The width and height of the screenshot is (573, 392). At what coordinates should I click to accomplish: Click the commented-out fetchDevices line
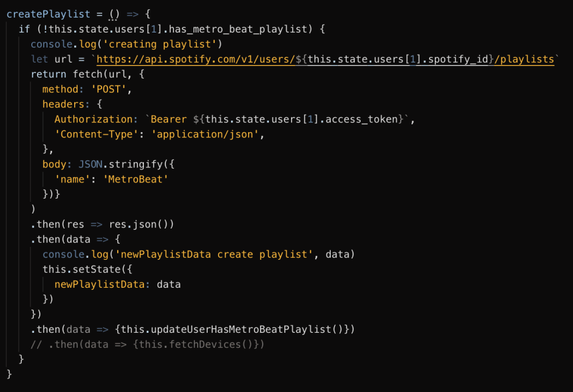pos(148,344)
